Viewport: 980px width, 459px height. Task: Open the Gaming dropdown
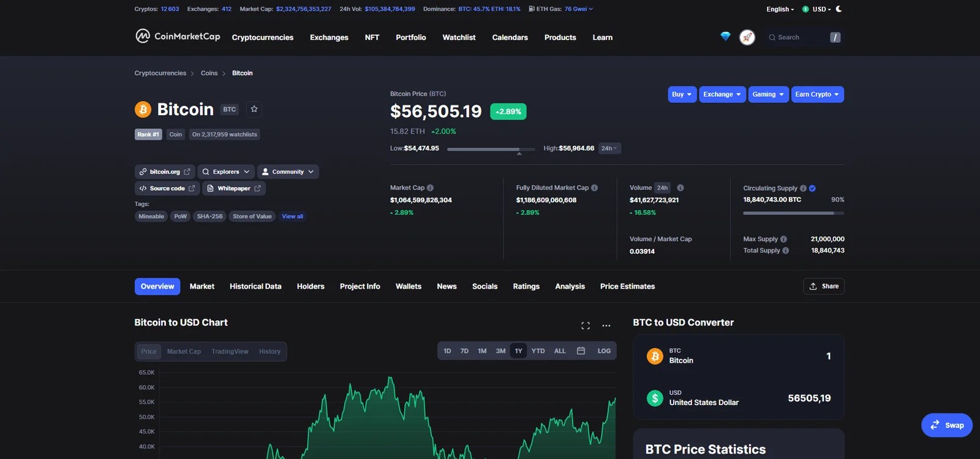tap(768, 94)
